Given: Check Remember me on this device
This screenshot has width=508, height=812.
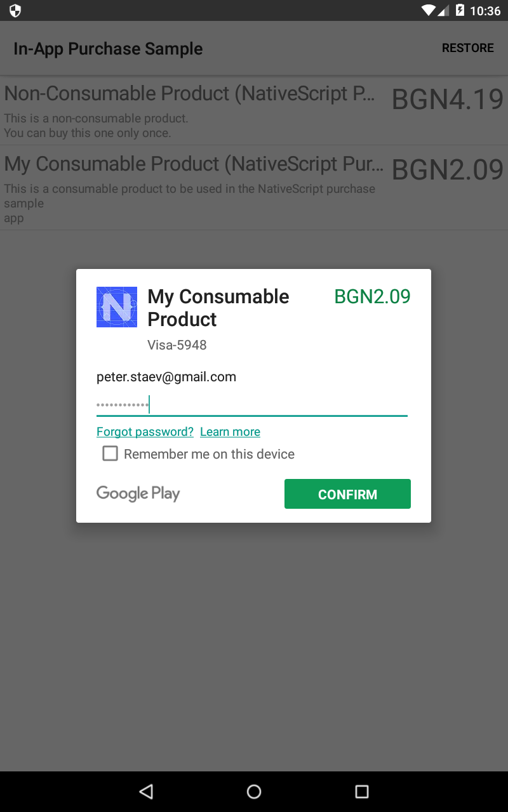Looking at the screenshot, I should tap(110, 454).
